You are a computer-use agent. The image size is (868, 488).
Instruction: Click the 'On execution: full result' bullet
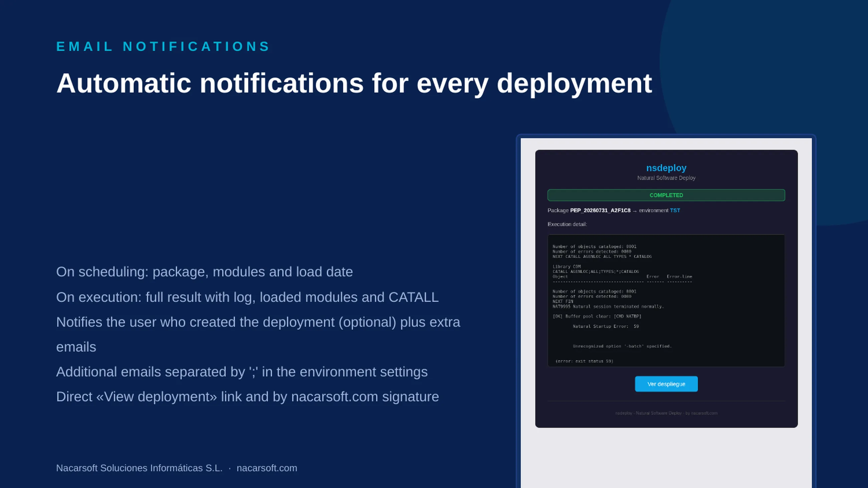[x=247, y=297]
